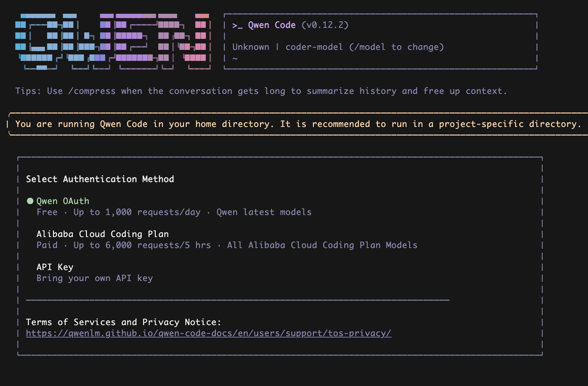Viewport: 588px width, 386px height.
Task: Click the coder-model name in header
Action: 314,47
